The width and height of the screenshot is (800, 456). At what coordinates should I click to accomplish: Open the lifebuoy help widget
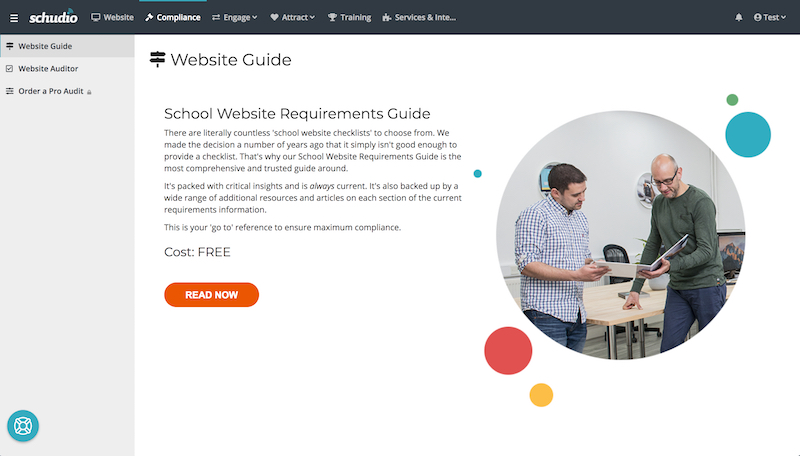(x=23, y=425)
